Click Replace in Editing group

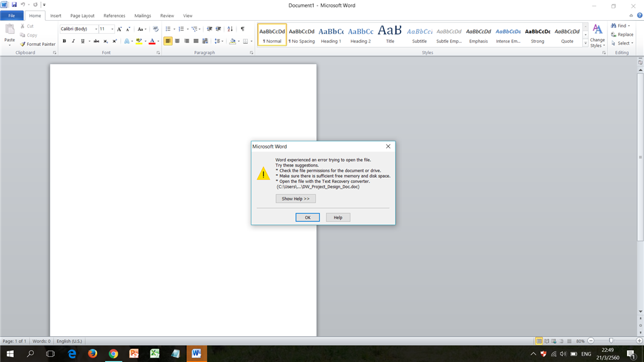point(622,35)
